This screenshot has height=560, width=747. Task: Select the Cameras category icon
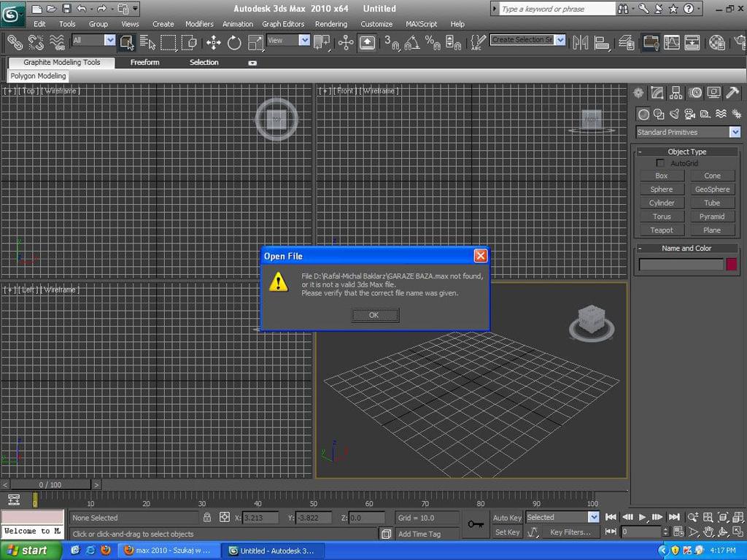tap(689, 114)
